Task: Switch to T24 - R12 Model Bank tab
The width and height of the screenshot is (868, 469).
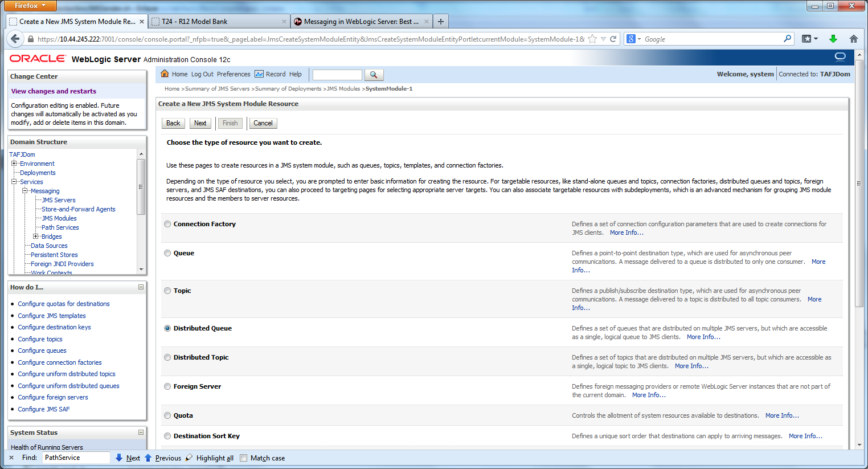Action: coord(218,22)
